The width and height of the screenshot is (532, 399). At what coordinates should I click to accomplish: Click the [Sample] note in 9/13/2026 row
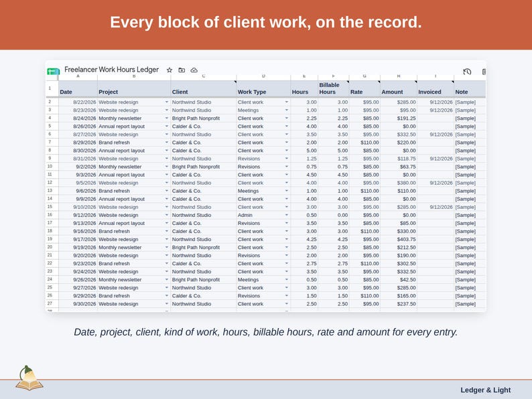[470, 224]
